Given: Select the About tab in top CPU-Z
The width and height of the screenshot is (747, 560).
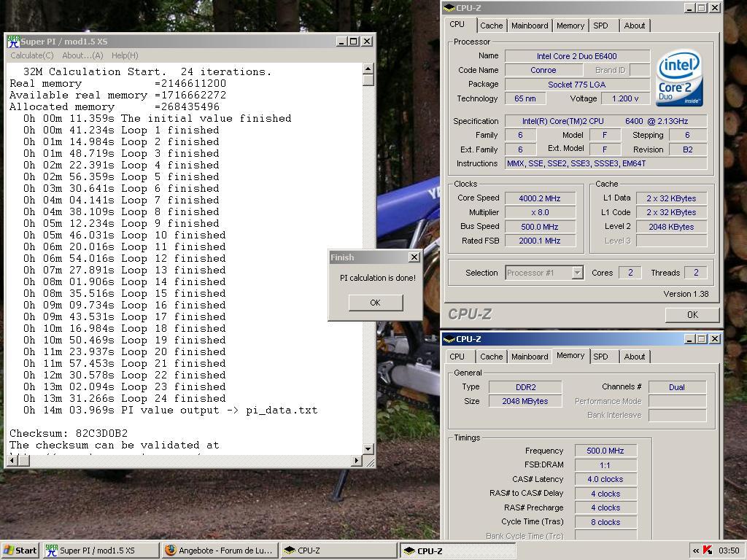Looking at the screenshot, I should click(635, 26).
